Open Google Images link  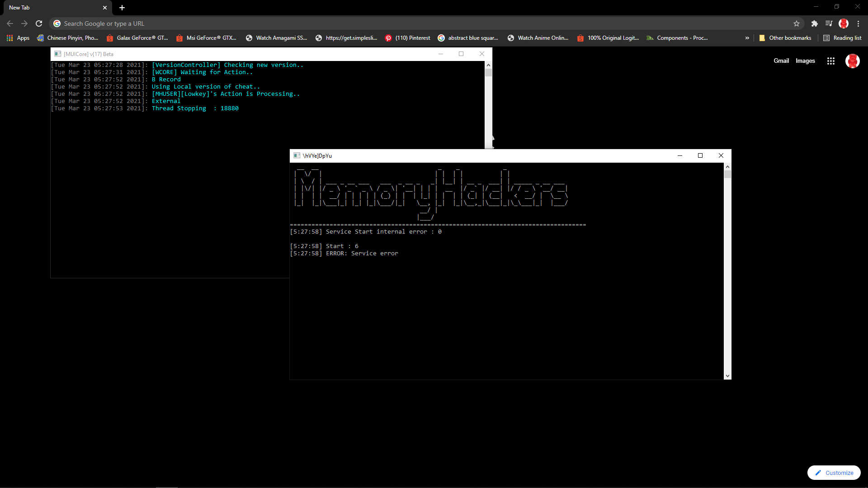click(x=805, y=61)
